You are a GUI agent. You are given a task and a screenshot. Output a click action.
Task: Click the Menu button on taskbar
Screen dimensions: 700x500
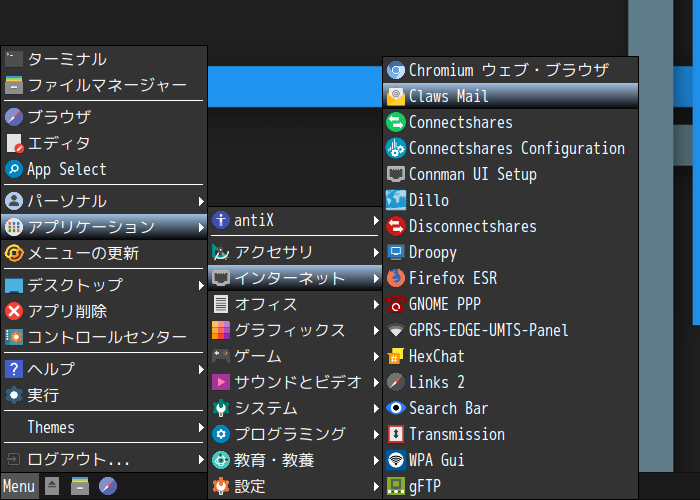coord(19,486)
